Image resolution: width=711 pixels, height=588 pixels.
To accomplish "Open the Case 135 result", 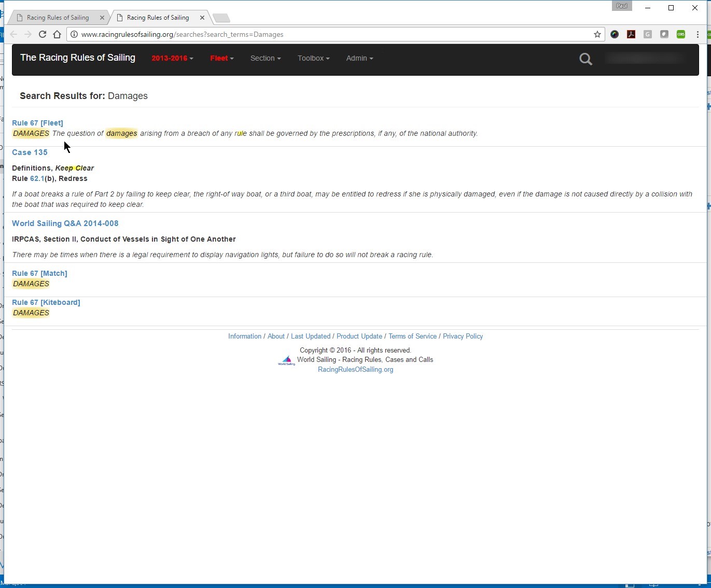I will pos(30,152).
